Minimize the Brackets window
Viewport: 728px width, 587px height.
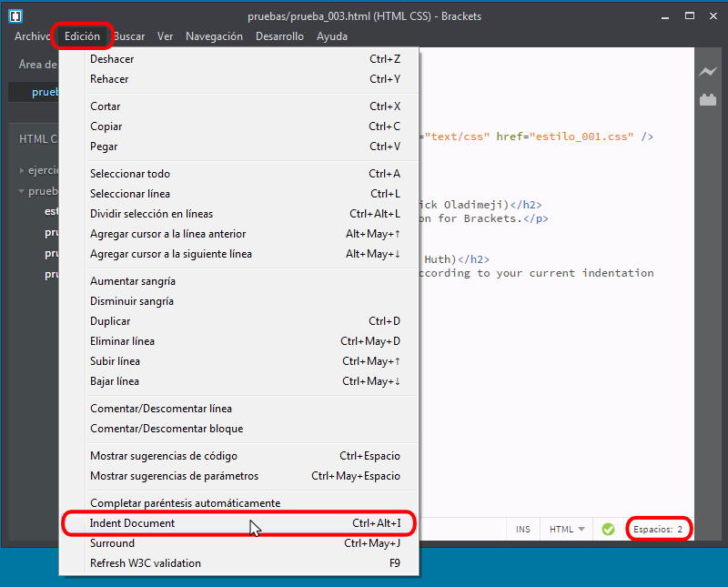[x=665, y=16]
